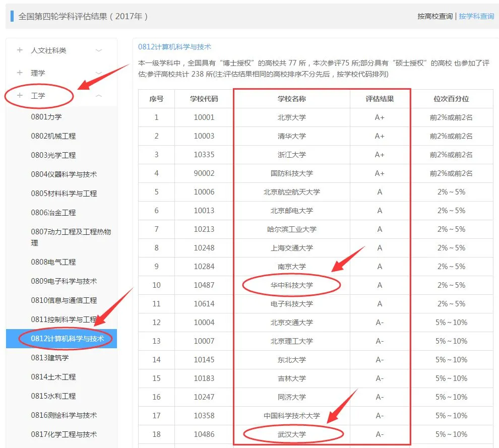Viewport: 499px width, 448px height.
Task: Select 0803光学工程 discipline
Action: point(53,155)
